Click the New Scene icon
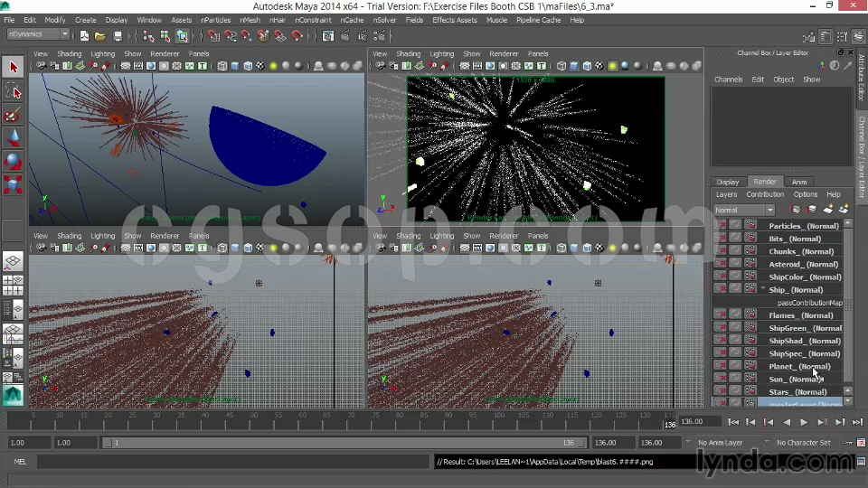Image resolution: width=868 pixels, height=488 pixels. (84, 36)
